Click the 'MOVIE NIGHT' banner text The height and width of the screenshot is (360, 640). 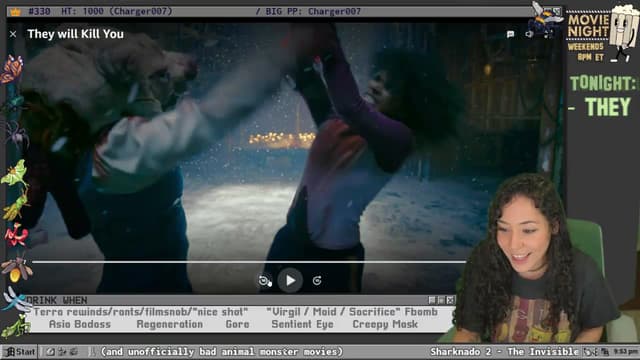coord(588,25)
